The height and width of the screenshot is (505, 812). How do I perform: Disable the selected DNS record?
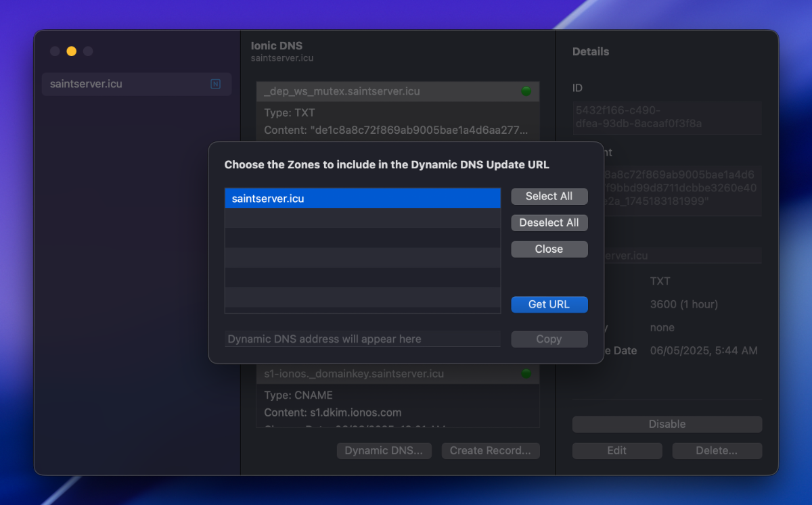pyautogui.click(x=667, y=424)
